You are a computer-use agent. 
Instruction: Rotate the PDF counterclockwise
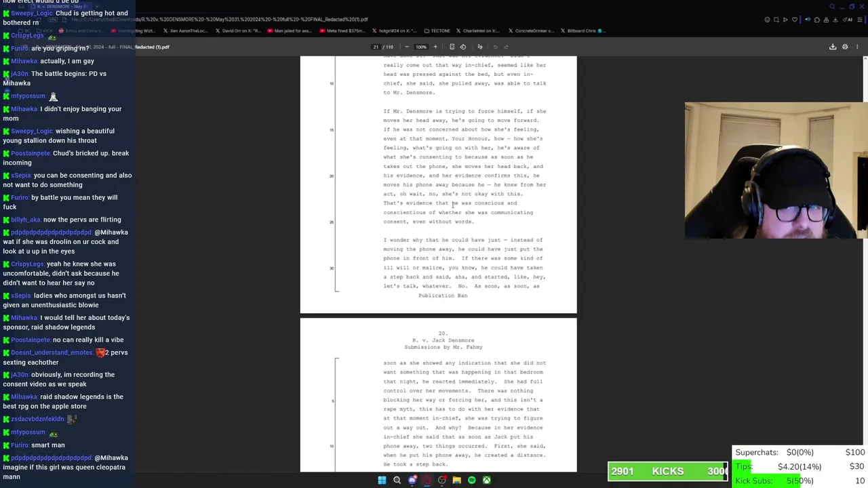pyautogui.click(x=463, y=47)
